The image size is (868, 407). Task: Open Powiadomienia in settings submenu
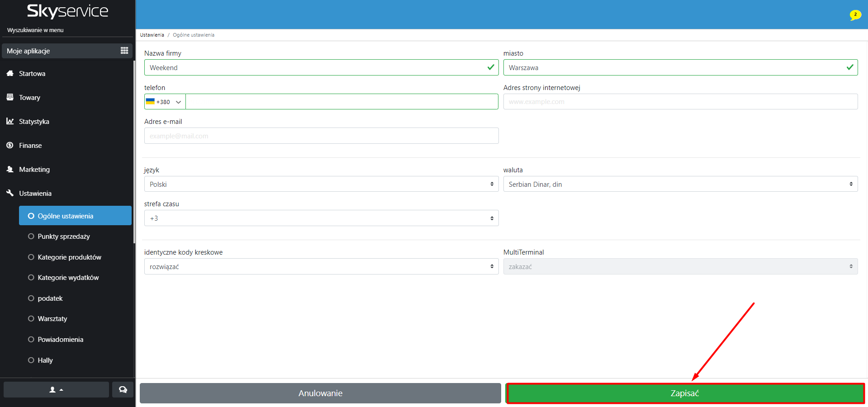tap(60, 340)
